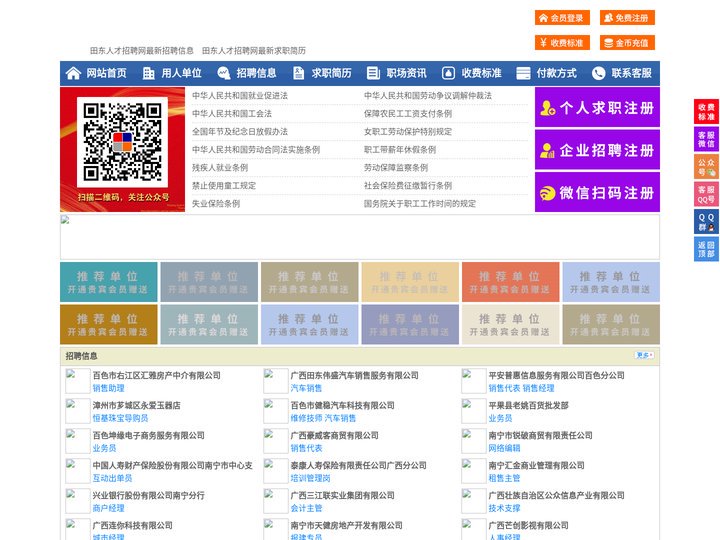The height and width of the screenshot is (540, 720).
Task: Open 恒基珠宝导购员 job link
Action: (x=120, y=418)
